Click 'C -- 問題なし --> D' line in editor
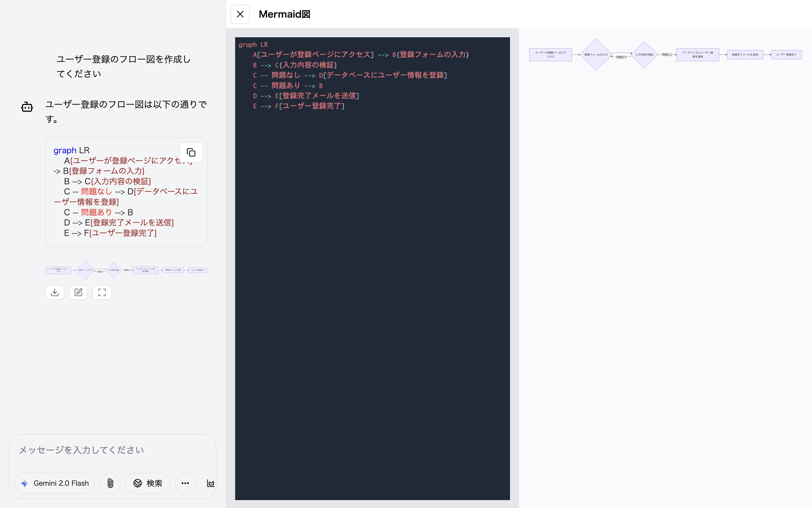This screenshot has height=508, width=812. coord(350,75)
